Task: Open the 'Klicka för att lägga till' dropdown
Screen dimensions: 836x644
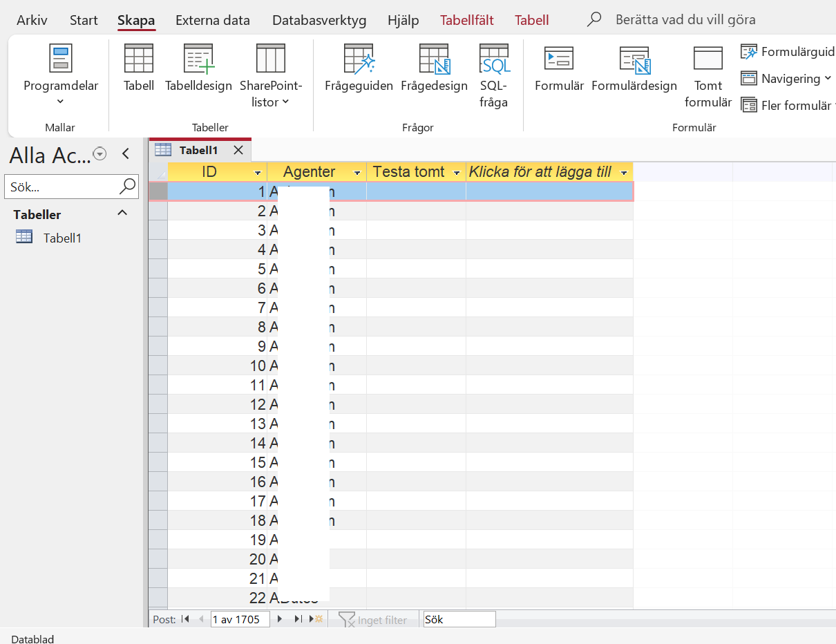Action: click(x=625, y=173)
